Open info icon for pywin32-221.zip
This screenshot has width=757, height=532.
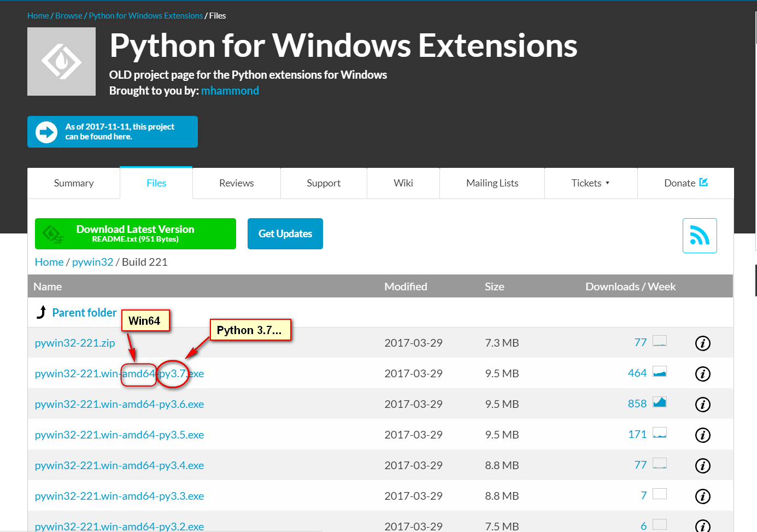[703, 343]
